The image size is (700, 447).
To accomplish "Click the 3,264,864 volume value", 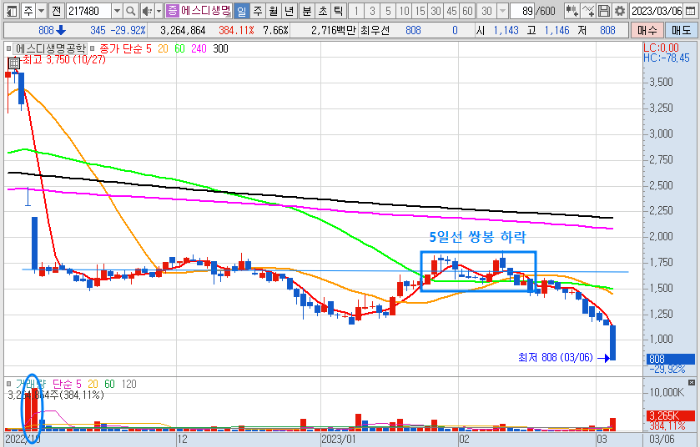I will coord(183,30).
